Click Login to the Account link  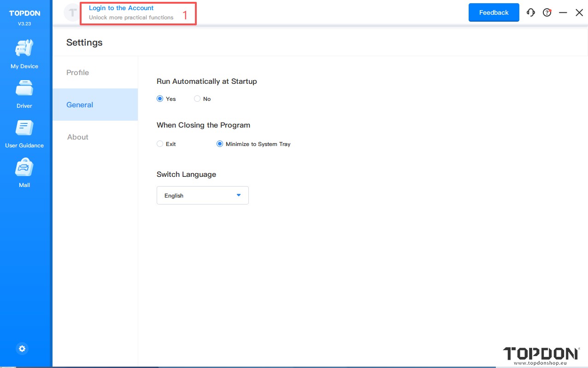(121, 8)
